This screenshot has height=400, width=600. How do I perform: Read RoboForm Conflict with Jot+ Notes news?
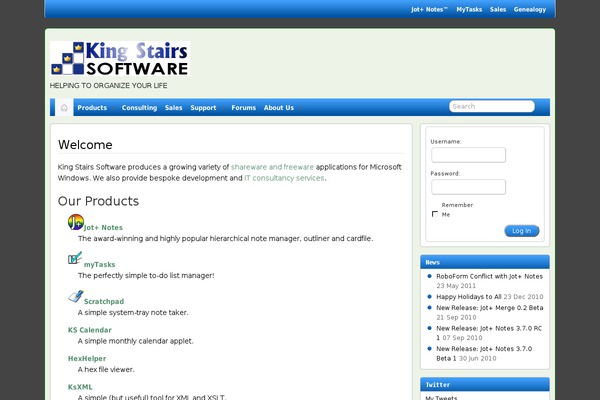(489, 276)
